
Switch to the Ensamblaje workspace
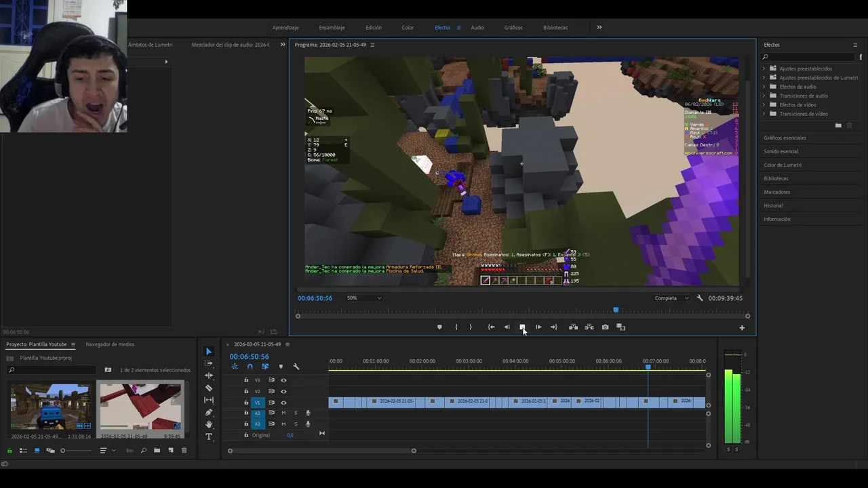tap(332, 28)
